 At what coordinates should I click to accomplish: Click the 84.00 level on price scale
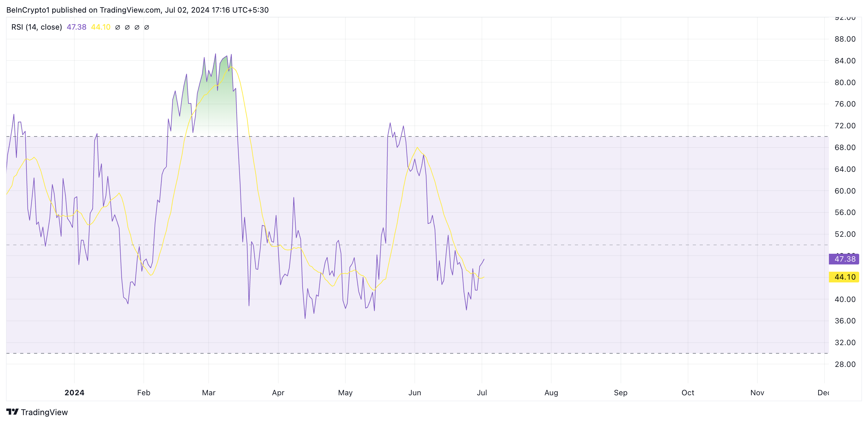point(845,61)
